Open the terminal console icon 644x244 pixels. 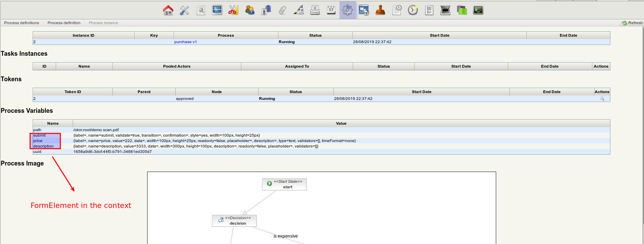tap(478, 10)
